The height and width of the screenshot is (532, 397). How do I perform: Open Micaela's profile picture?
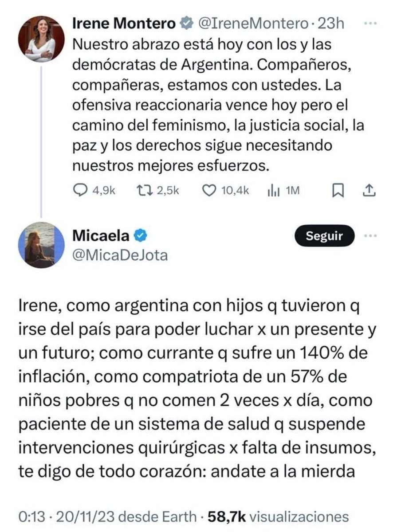coord(39,245)
